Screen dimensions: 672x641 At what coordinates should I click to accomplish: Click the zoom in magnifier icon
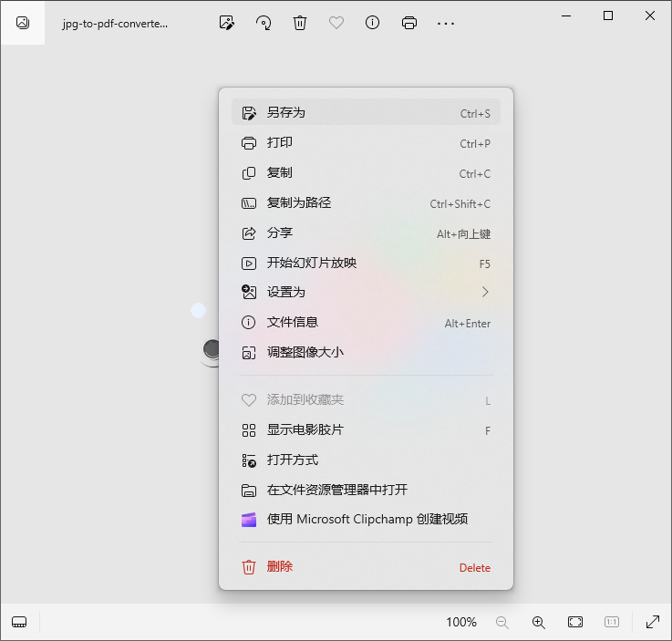point(538,622)
